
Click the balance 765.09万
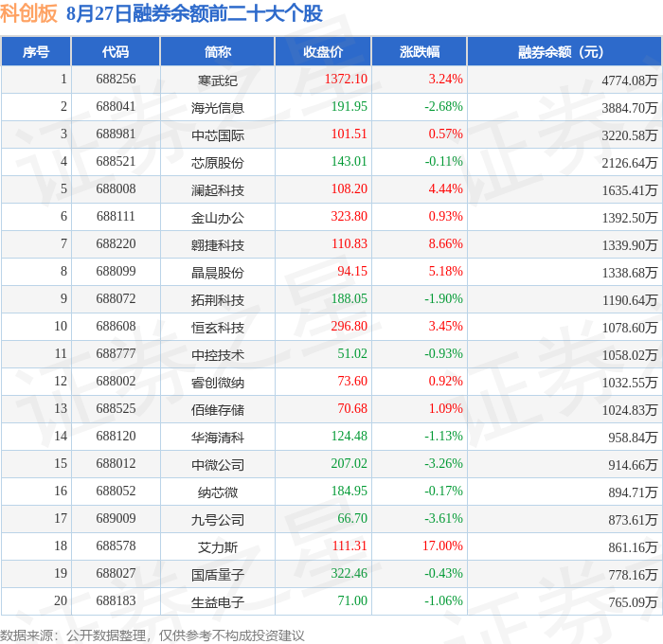(633, 602)
